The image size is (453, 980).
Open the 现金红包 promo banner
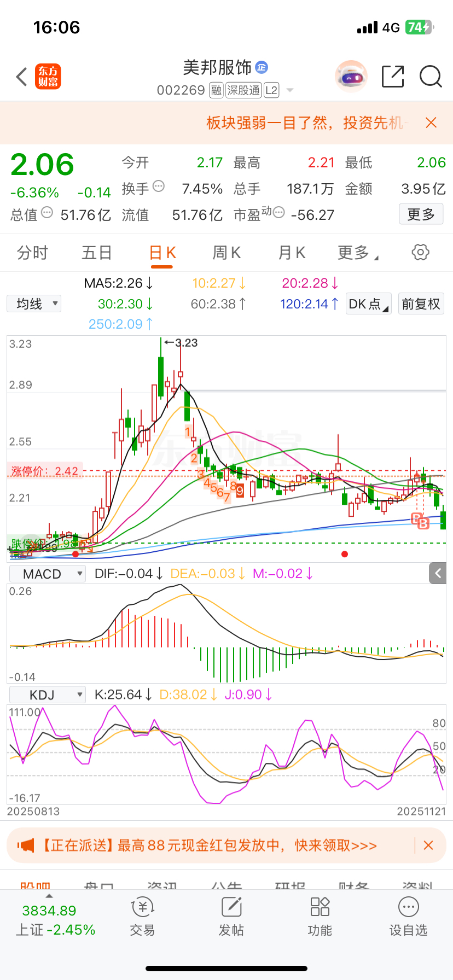point(226,845)
